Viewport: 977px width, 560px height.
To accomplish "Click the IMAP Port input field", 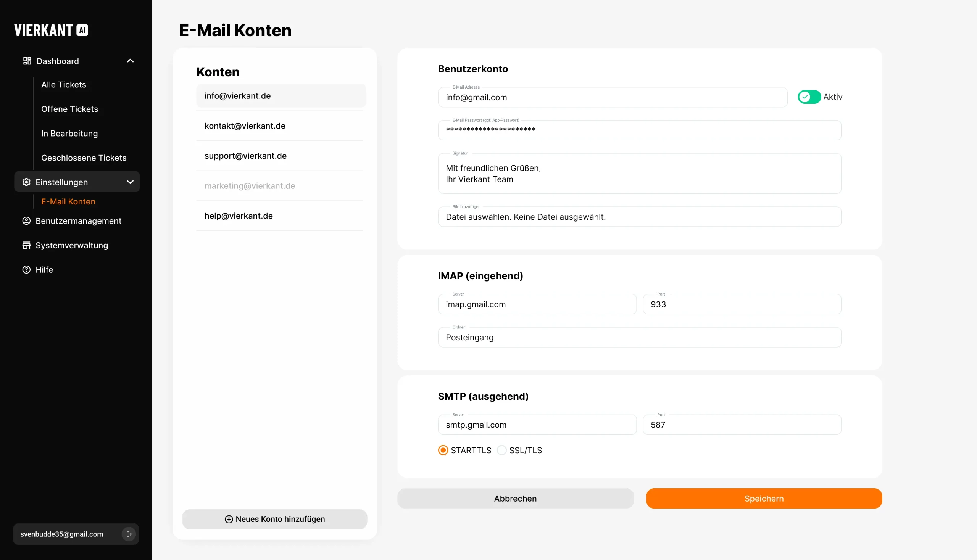I will pos(742,304).
